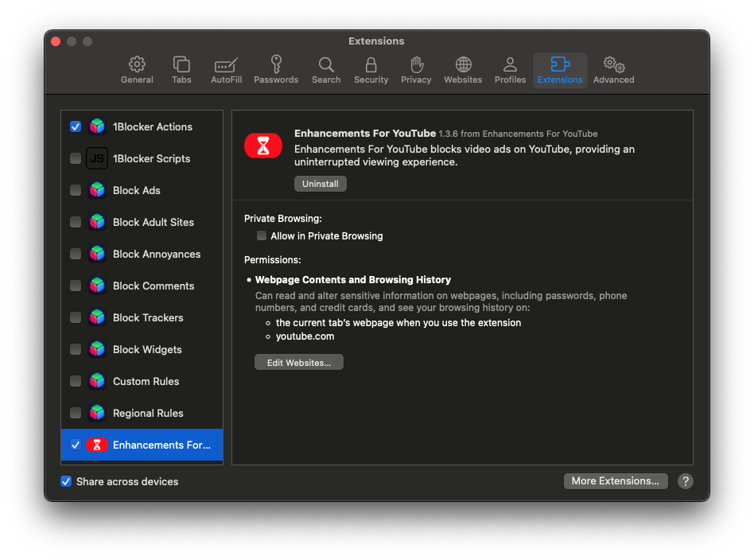Click the 1Blocker Scripts JS icon
This screenshot has height=560, width=754.
point(97,158)
